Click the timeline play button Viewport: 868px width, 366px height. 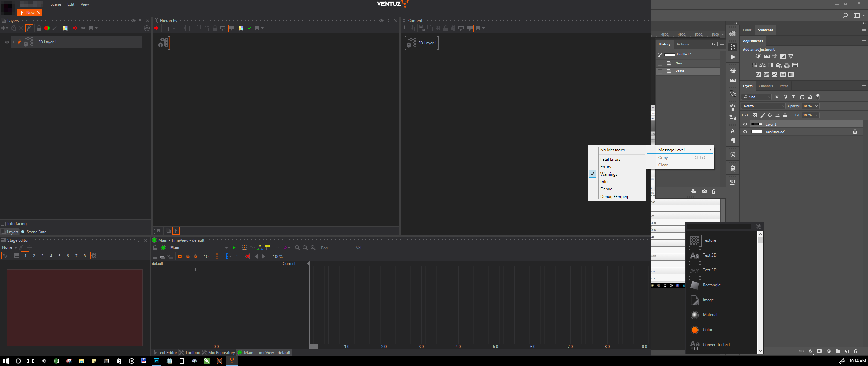pyautogui.click(x=234, y=248)
